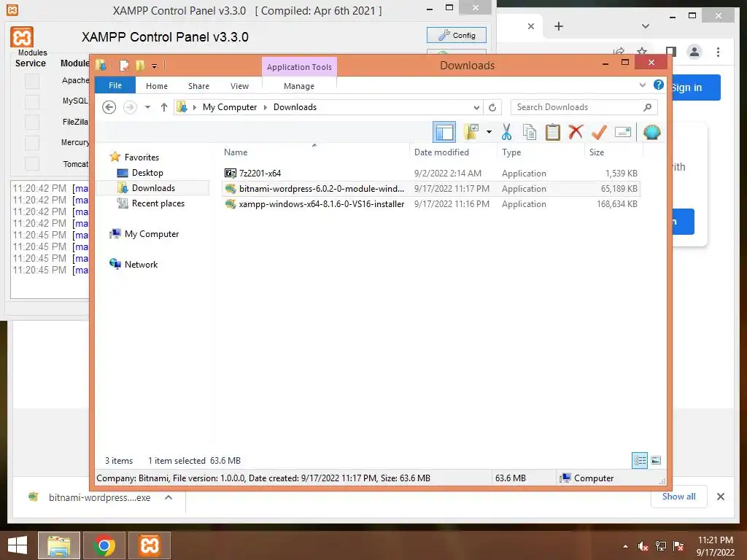Open Explorer help question mark
Viewport: 747px width, 560px height.
[x=659, y=85]
